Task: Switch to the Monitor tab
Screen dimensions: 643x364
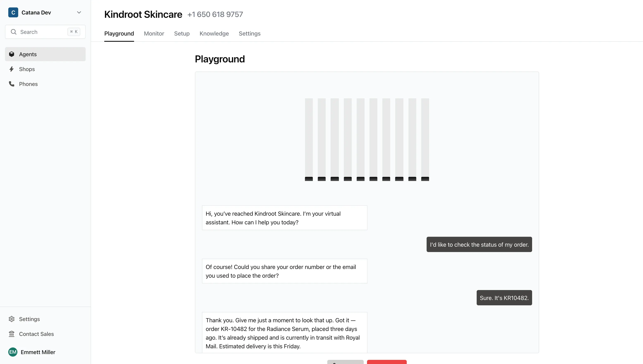Action: click(x=154, y=33)
